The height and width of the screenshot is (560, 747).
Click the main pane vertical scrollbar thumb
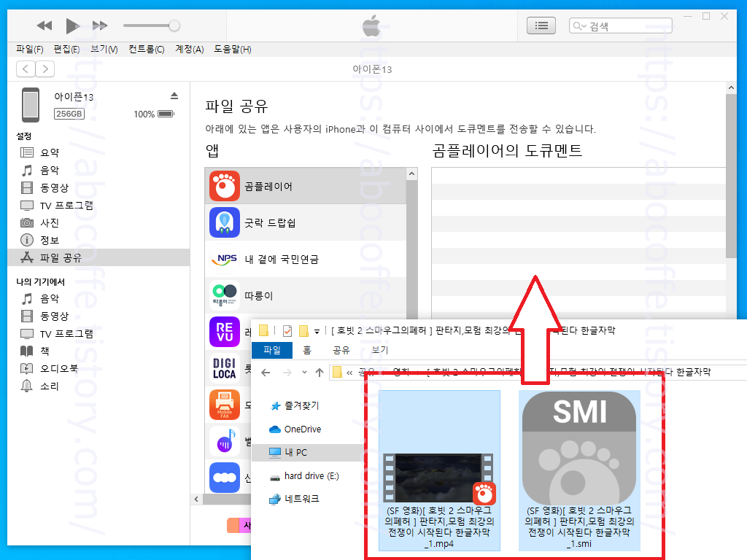pyautogui.click(x=731, y=176)
